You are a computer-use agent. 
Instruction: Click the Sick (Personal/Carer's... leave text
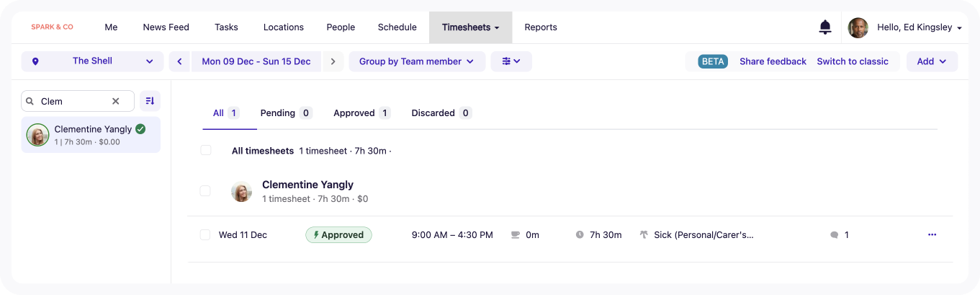(703, 235)
